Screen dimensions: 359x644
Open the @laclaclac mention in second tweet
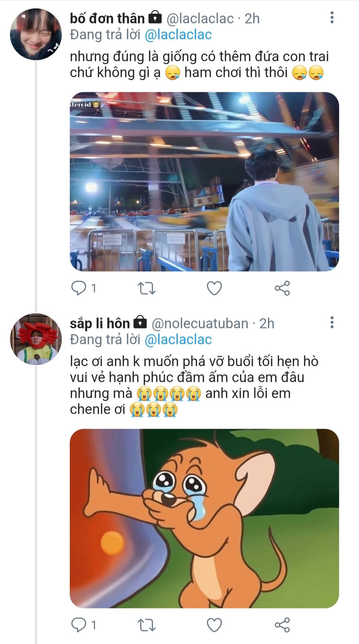[x=178, y=339]
